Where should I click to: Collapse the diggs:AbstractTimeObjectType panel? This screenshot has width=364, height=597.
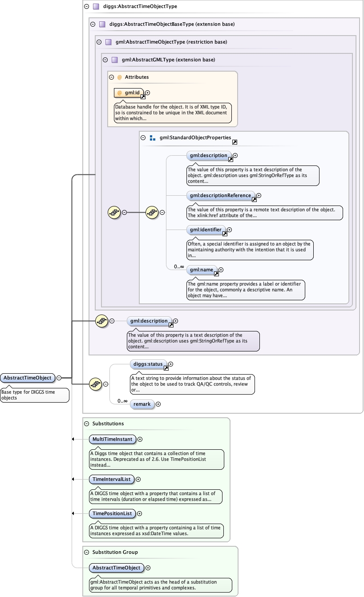[x=86, y=7]
